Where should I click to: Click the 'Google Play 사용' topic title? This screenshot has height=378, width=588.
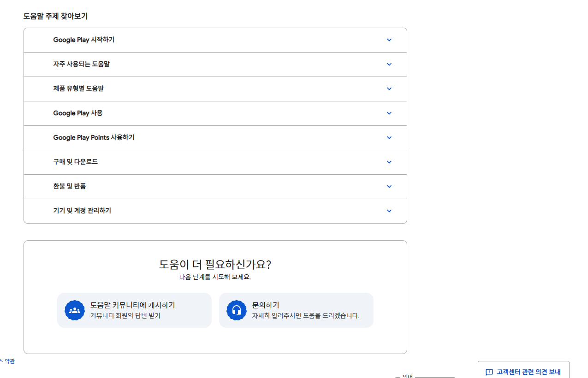pyautogui.click(x=78, y=113)
